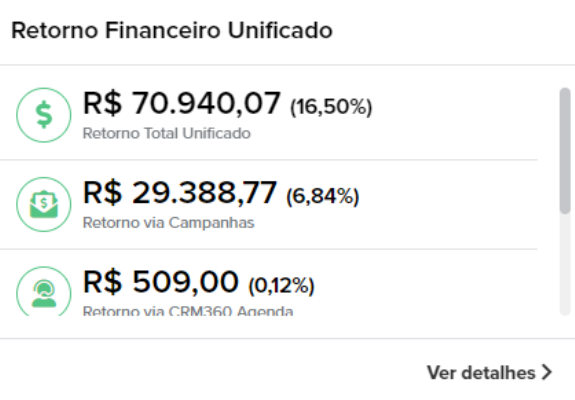Click Retorno via Campanhas label

point(169,223)
